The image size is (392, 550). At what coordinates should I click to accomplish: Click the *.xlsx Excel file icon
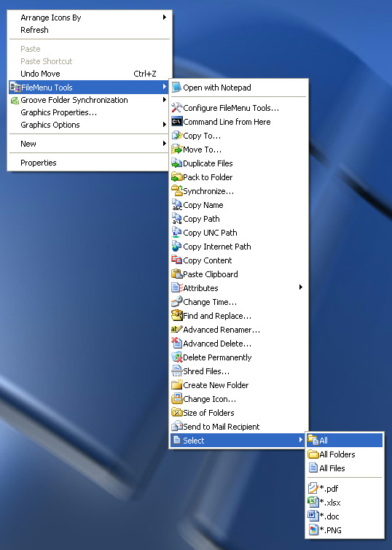tap(313, 503)
